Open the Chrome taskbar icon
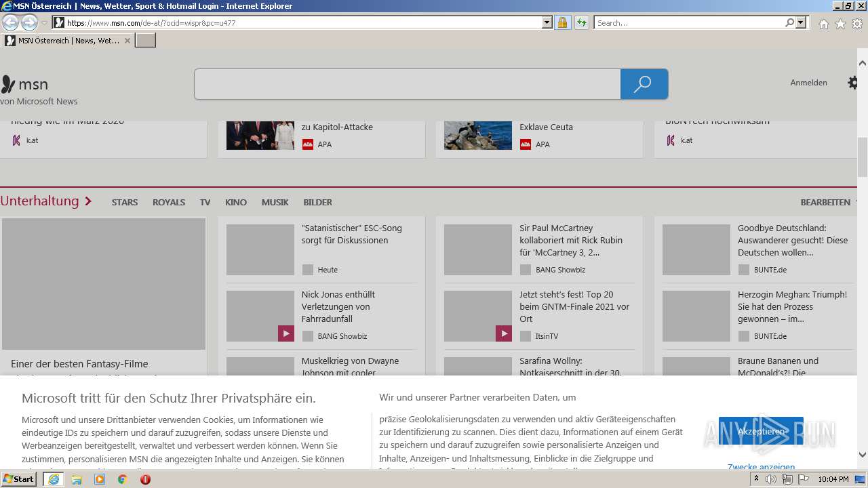This screenshot has height=488, width=868. point(122,479)
